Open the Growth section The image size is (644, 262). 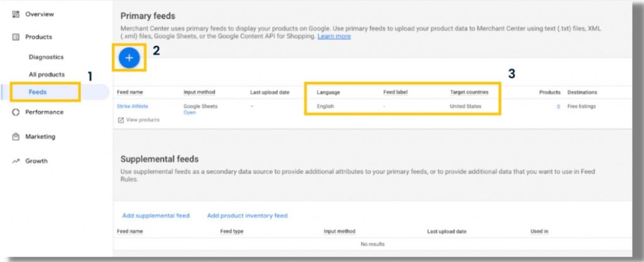pos(36,161)
